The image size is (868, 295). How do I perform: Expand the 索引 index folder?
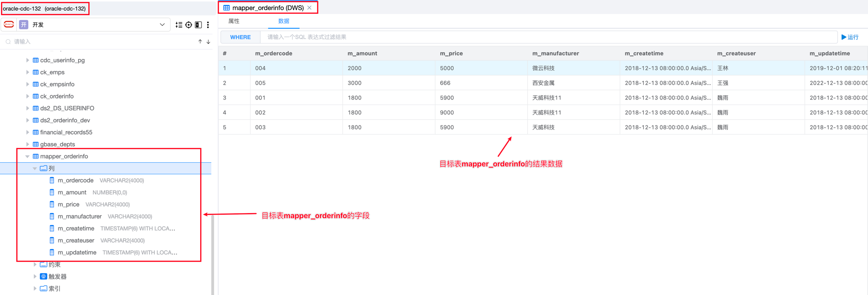35,289
